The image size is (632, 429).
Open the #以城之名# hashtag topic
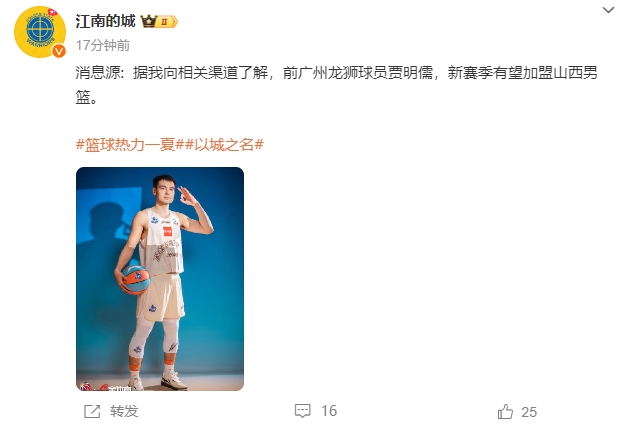click(x=225, y=144)
